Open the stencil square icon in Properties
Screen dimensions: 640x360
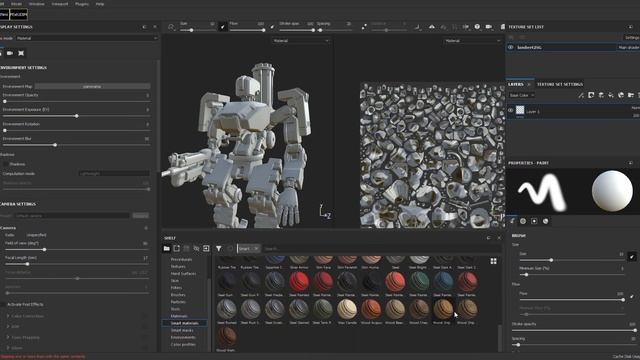point(534,221)
